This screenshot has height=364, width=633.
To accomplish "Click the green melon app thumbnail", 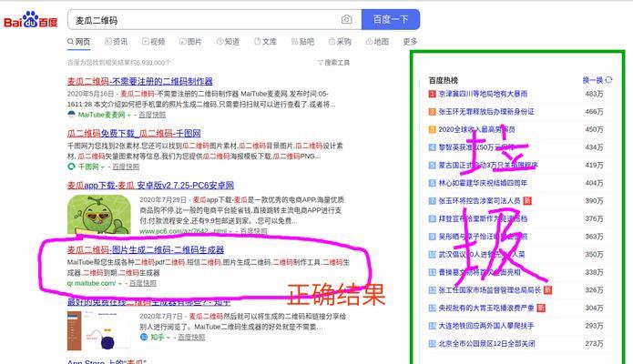I will [x=99, y=215].
